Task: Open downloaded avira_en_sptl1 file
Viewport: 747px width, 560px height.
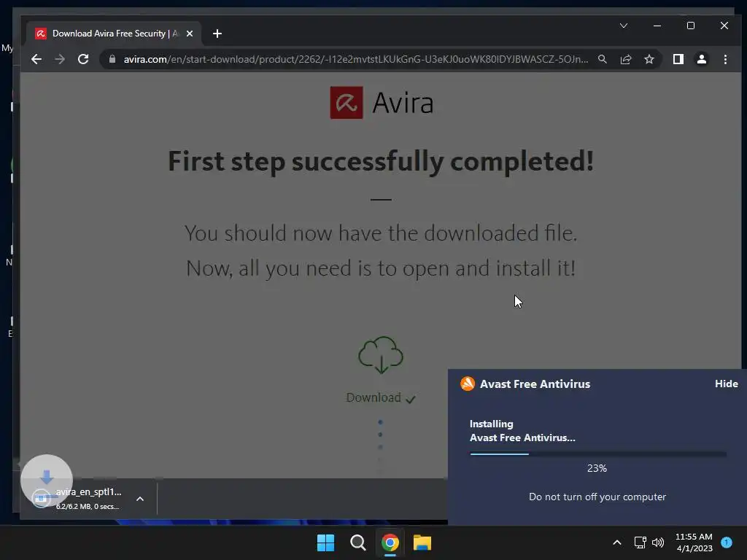Action: [79, 498]
